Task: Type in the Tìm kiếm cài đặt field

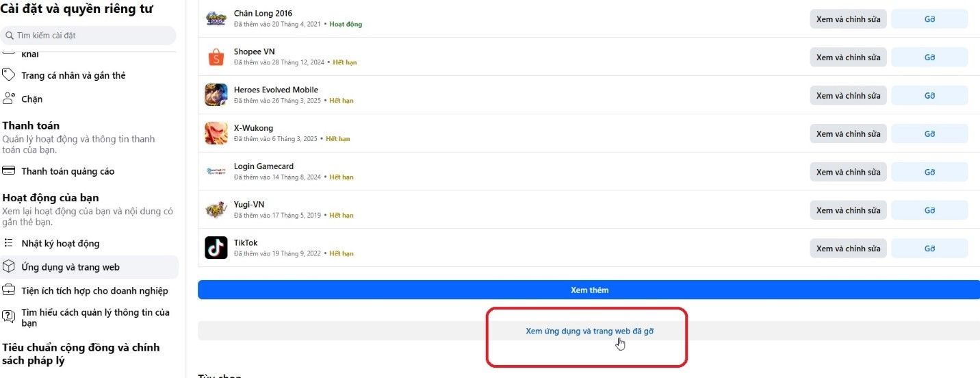Action: (93, 36)
